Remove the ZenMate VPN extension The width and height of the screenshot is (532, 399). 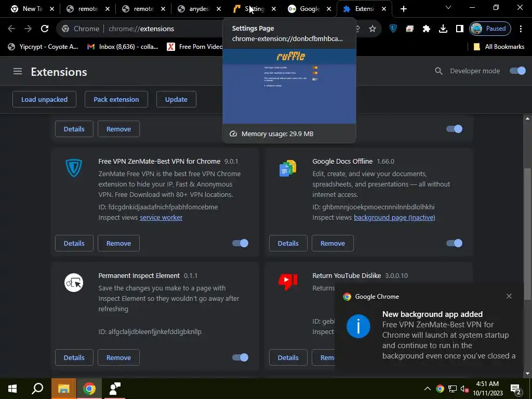pos(119,243)
